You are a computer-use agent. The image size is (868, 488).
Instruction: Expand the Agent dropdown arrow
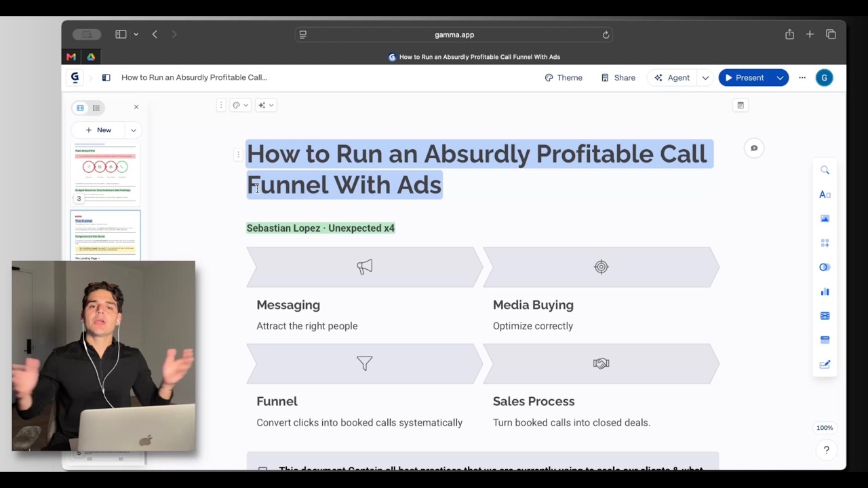[705, 77]
